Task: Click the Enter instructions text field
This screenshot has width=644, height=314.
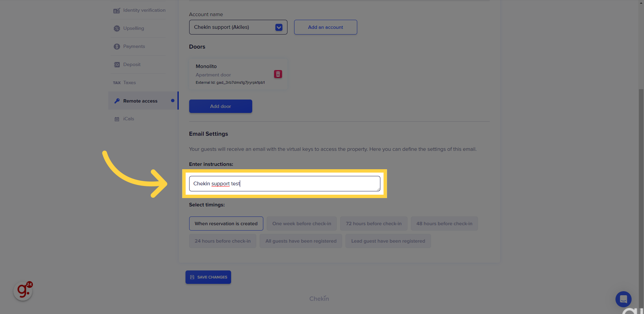Action: click(284, 184)
